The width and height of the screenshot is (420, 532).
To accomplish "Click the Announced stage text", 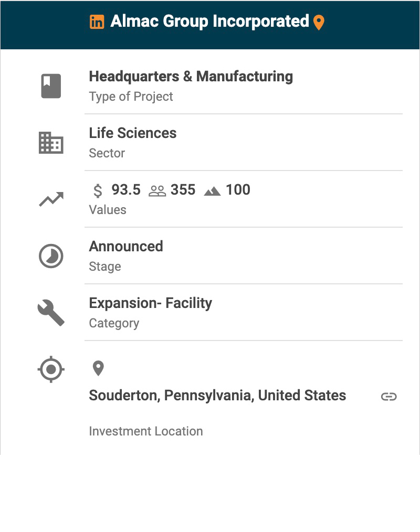I will [x=126, y=247].
